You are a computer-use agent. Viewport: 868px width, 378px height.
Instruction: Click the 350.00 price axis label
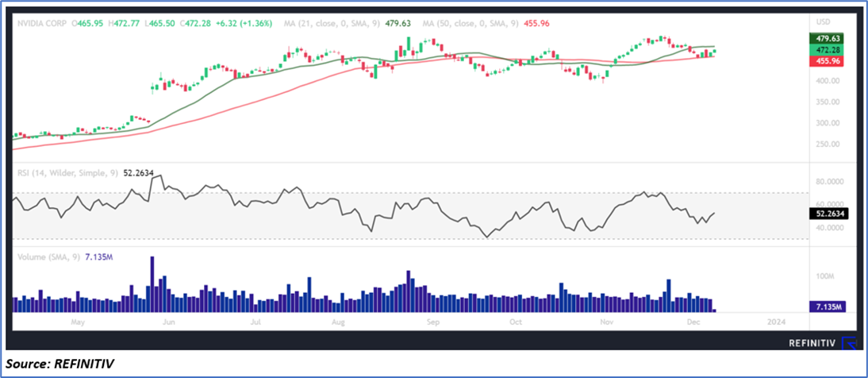pyautogui.click(x=827, y=102)
